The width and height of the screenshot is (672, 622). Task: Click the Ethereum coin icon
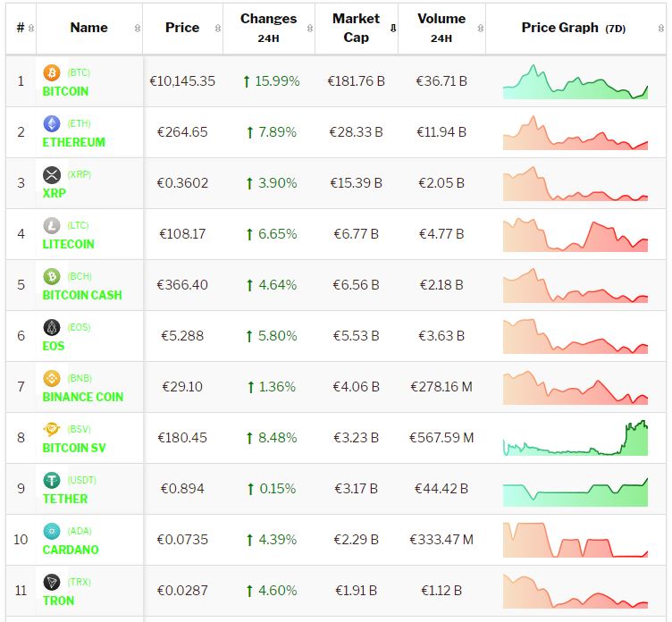coord(51,123)
